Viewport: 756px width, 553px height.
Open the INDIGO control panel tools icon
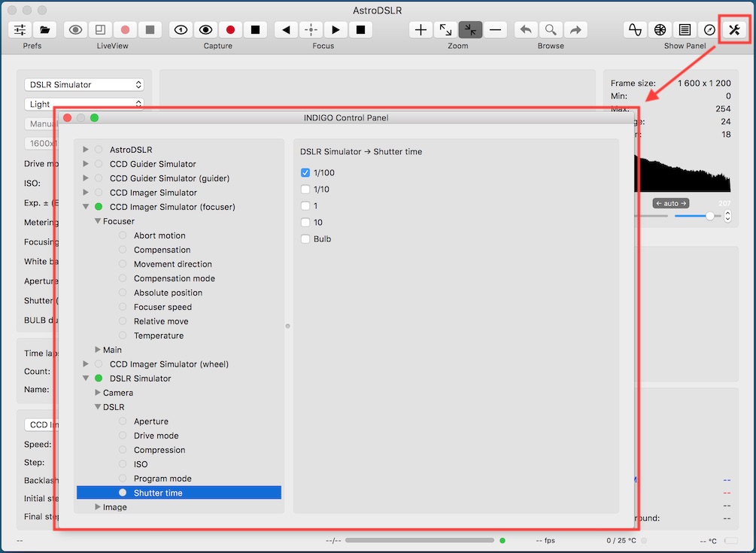[x=734, y=30]
